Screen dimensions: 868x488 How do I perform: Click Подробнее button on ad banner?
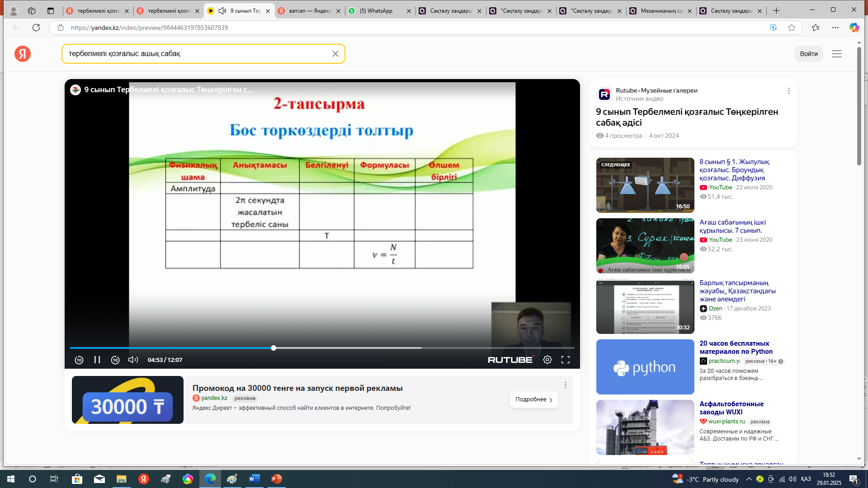533,399
